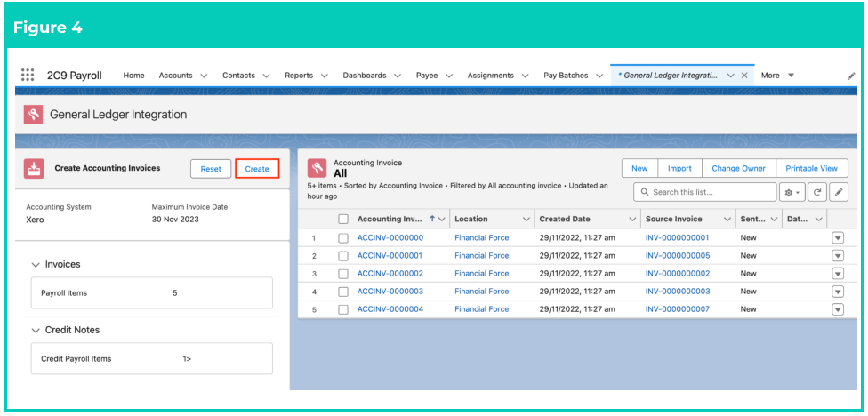Screen dimensions: 868x416
Task: Open the Payee tab dropdown chevron
Action: pyautogui.click(x=449, y=76)
